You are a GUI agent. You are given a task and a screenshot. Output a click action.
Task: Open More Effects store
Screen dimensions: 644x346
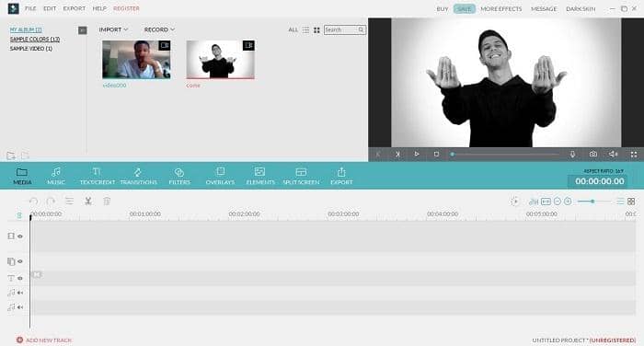pyautogui.click(x=501, y=8)
